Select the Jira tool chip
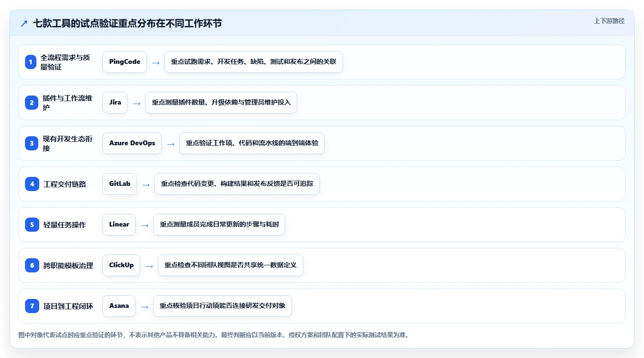 click(x=115, y=103)
